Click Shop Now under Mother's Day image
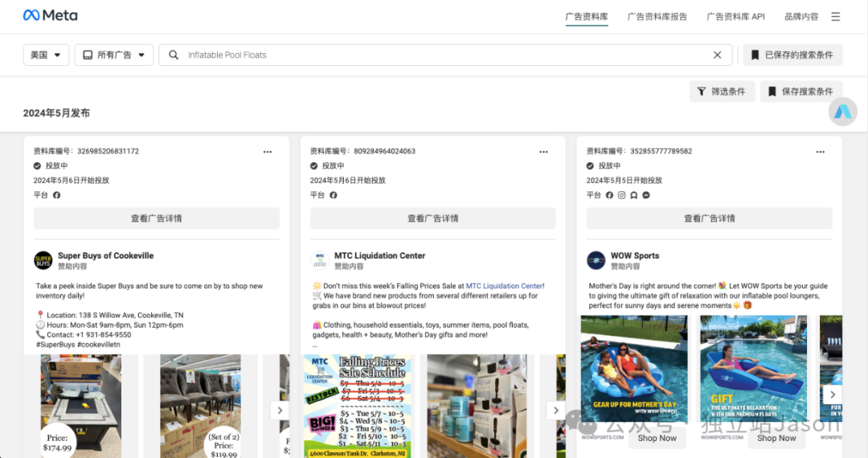868x458 pixels. click(657, 438)
